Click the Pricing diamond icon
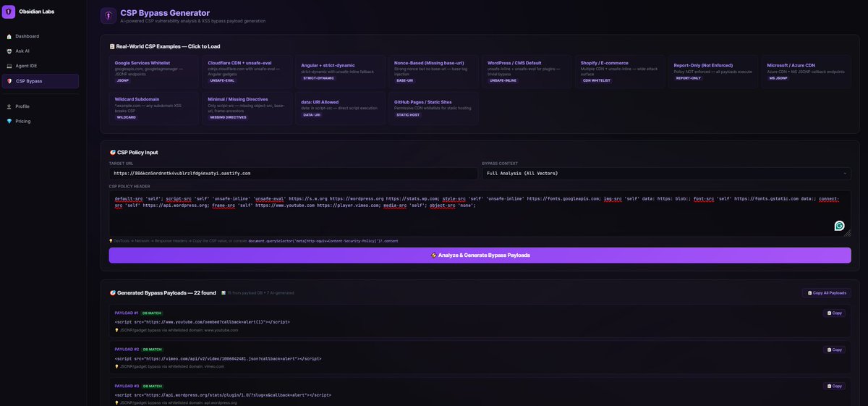Viewport: 868px width, 406px height. pyautogui.click(x=9, y=121)
